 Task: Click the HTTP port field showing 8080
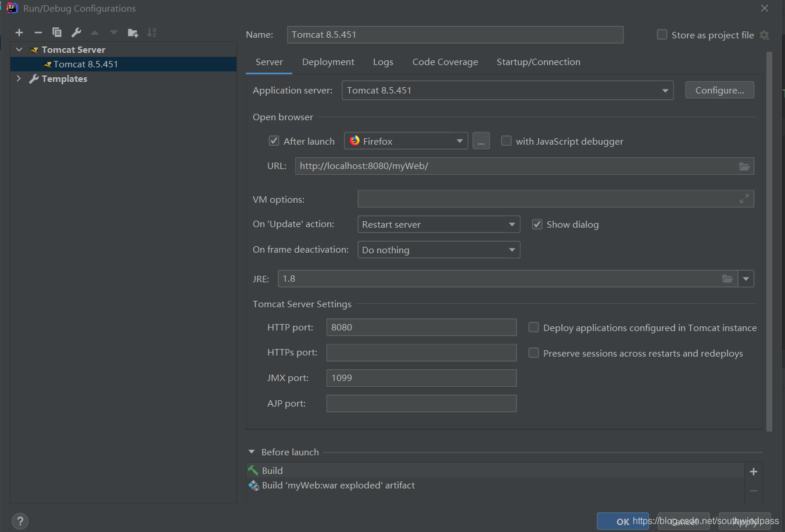421,328
